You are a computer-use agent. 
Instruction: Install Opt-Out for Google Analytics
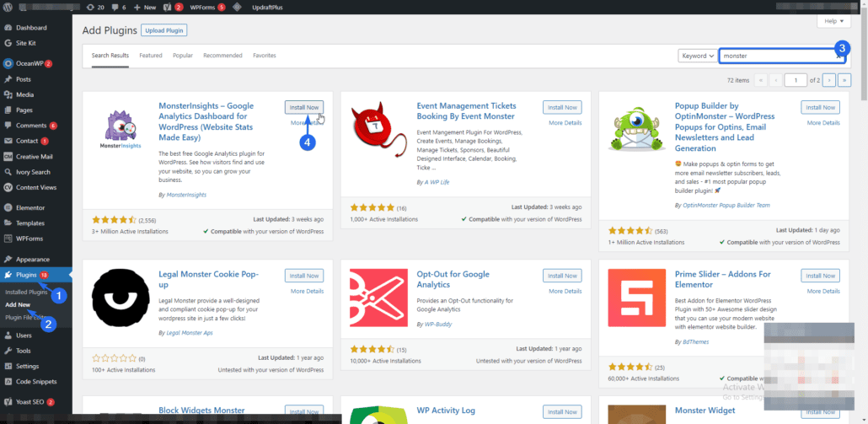[x=562, y=276]
